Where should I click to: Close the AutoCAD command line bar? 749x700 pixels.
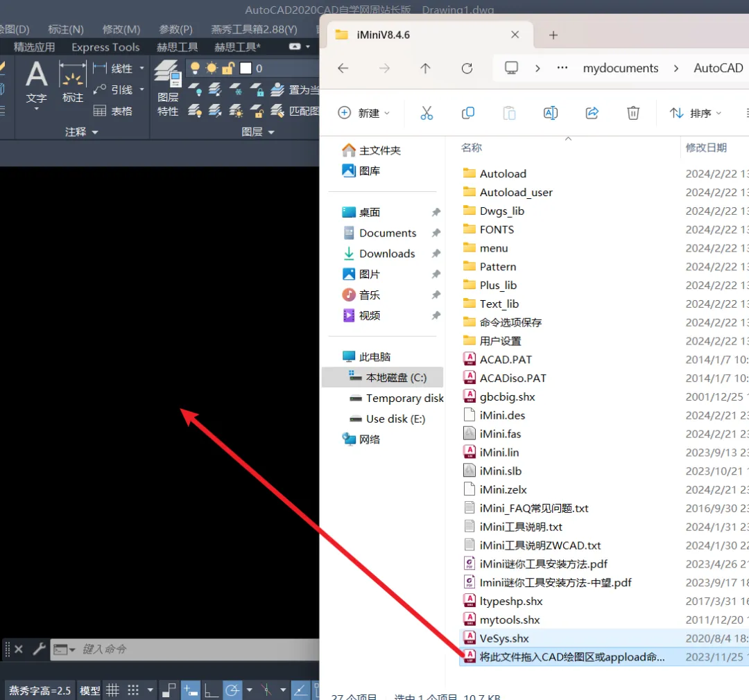tap(19, 649)
